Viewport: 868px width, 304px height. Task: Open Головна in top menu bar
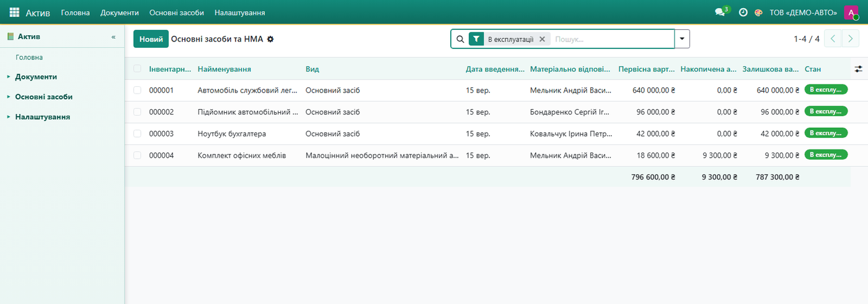tap(75, 12)
